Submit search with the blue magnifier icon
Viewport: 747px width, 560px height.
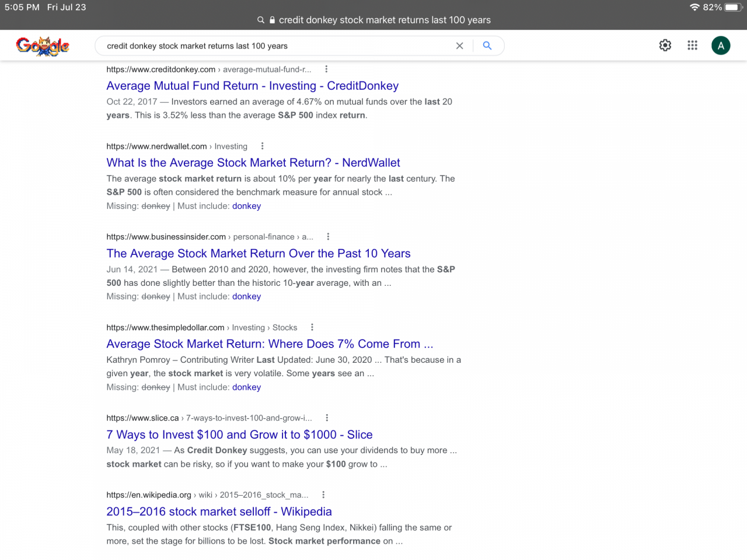(x=487, y=45)
